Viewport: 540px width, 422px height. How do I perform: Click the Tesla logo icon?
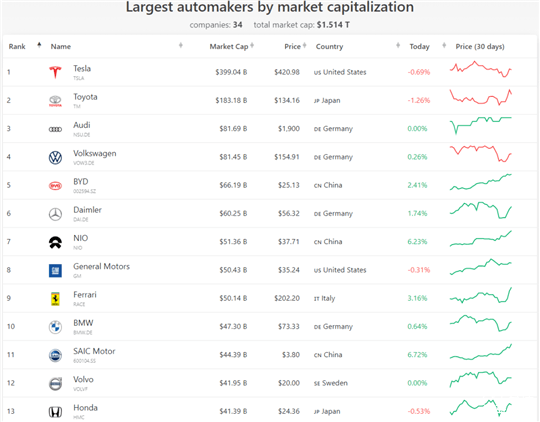pyautogui.click(x=55, y=72)
